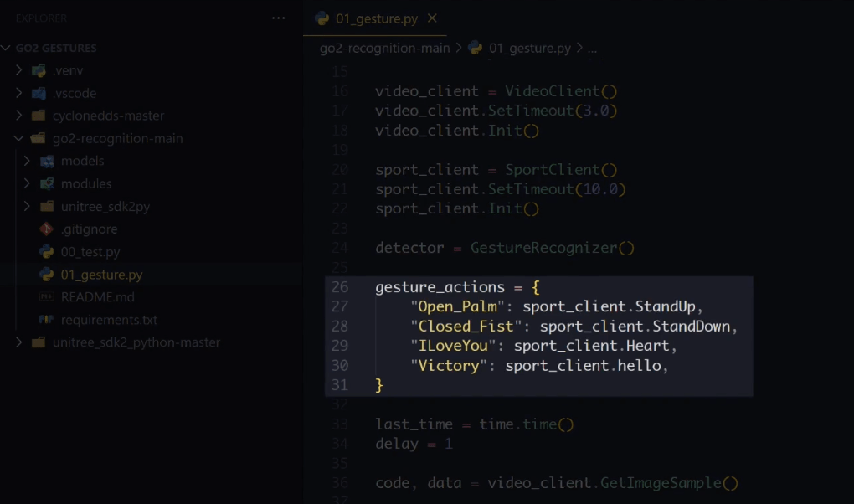
Task: Open the Explorer more actions ellipsis
Action: pyautogui.click(x=279, y=18)
